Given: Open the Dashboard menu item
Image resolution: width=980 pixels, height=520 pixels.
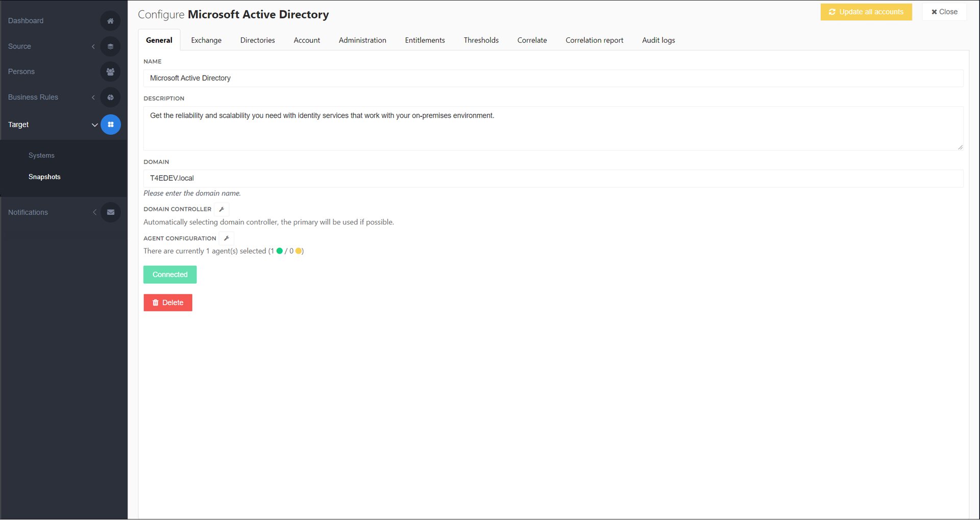Looking at the screenshot, I should [26, 21].
